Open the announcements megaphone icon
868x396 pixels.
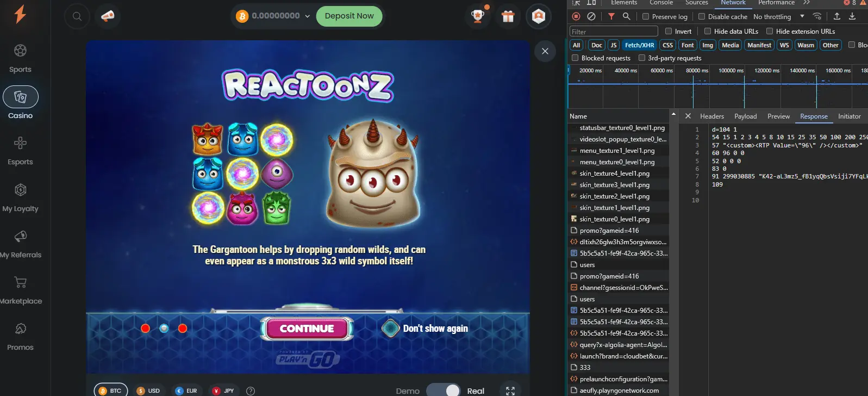coord(108,16)
